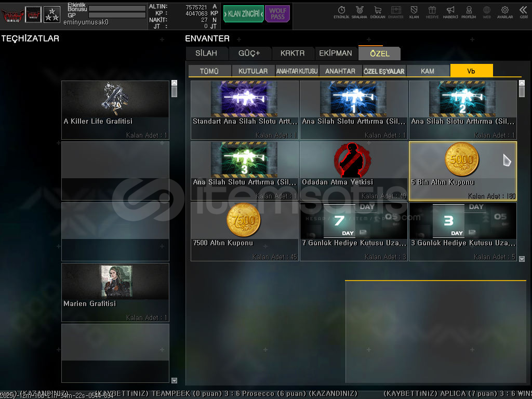
Task: Open the Dükkan shopping cart icon
Action: click(378, 12)
